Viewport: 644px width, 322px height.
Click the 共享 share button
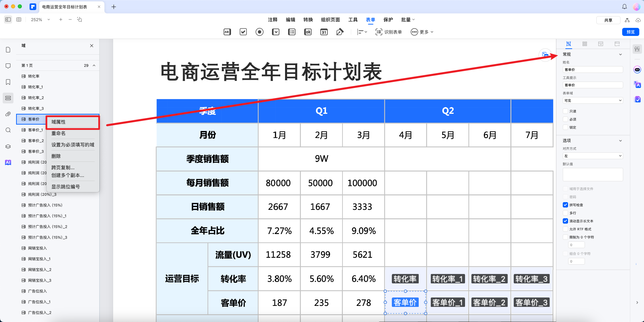pyautogui.click(x=608, y=20)
